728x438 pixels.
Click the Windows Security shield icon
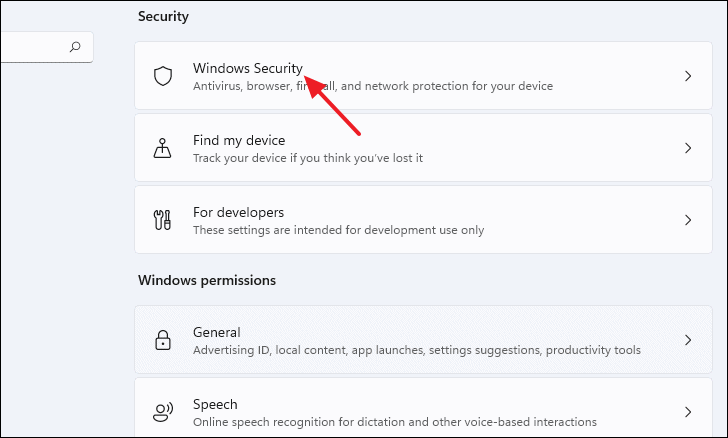click(x=163, y=76)
